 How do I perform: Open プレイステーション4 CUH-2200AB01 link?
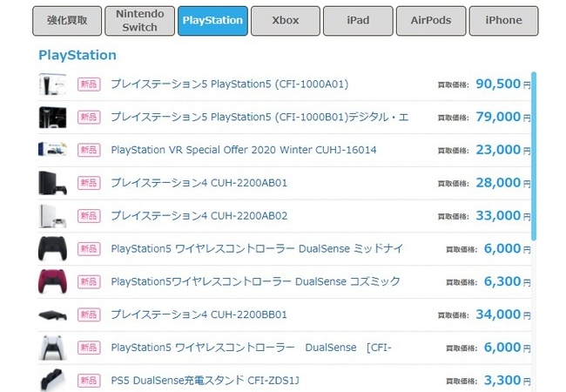(199, 183)
